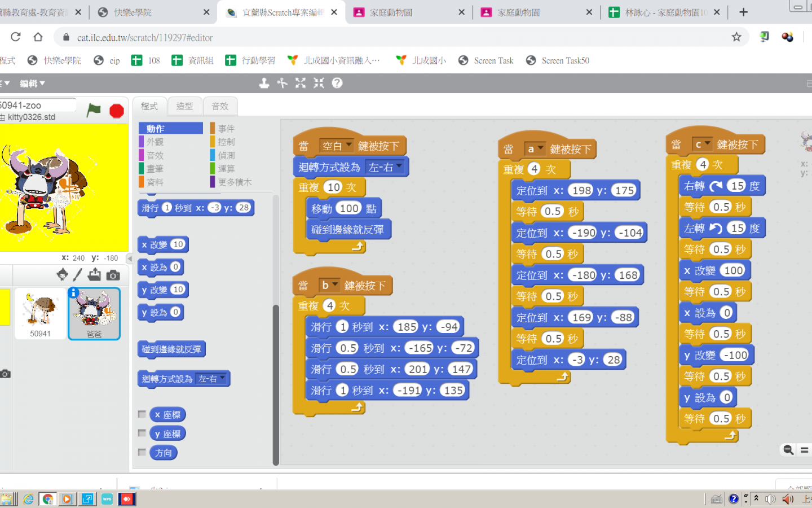The image size is (812, 508).
Task: Select the shrink sprite tool
Action: pyautogui.click(x=319, y=83)
